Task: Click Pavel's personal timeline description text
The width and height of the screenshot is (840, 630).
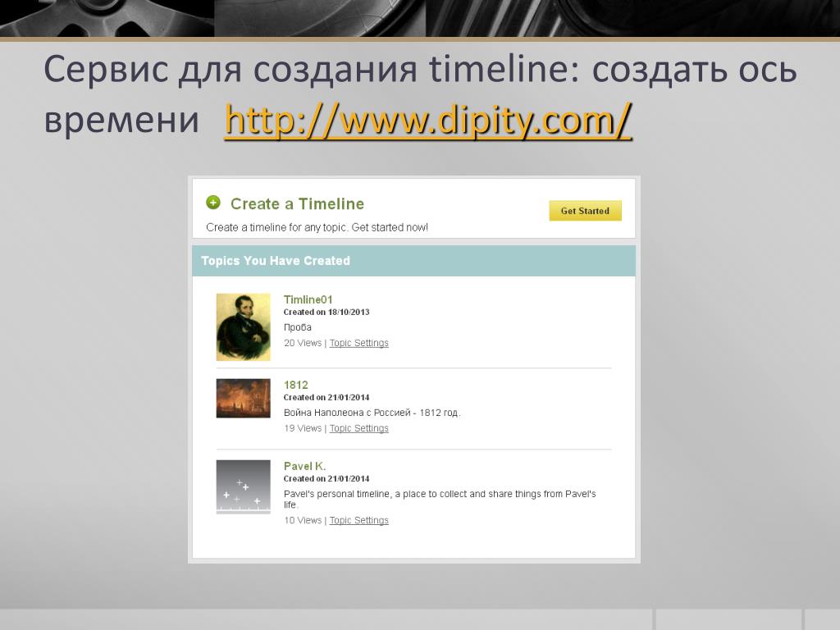Action: pyautogui.click(x=440, y=500)
